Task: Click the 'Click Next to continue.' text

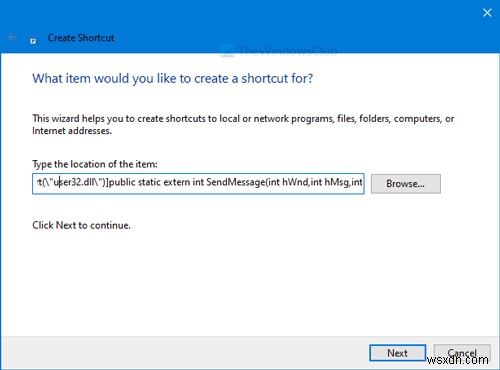Action: pyautogui.click(x=81, y=225)
